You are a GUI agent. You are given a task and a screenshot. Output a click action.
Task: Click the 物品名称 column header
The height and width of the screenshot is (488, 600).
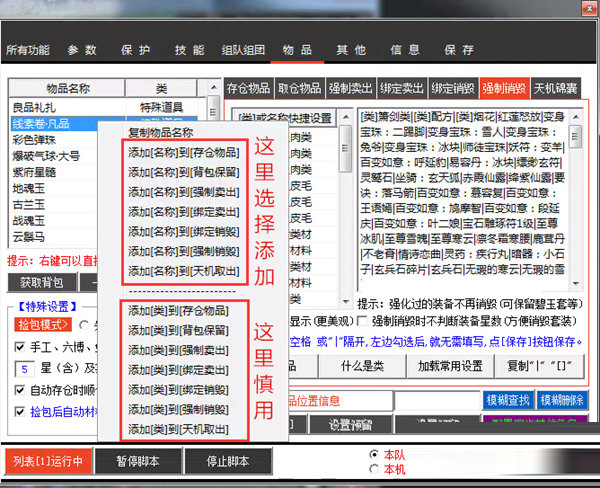click(x=67, y=88)
